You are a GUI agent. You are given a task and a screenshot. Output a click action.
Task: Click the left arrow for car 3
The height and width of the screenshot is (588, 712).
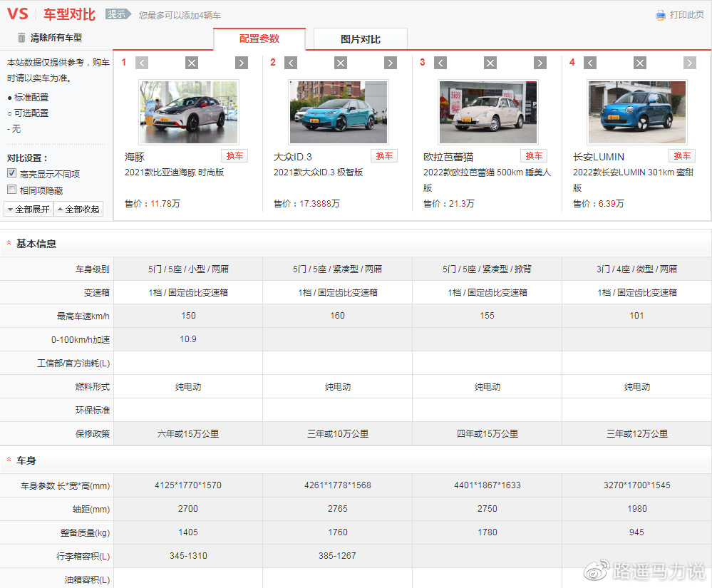click(x=440, y=63)
